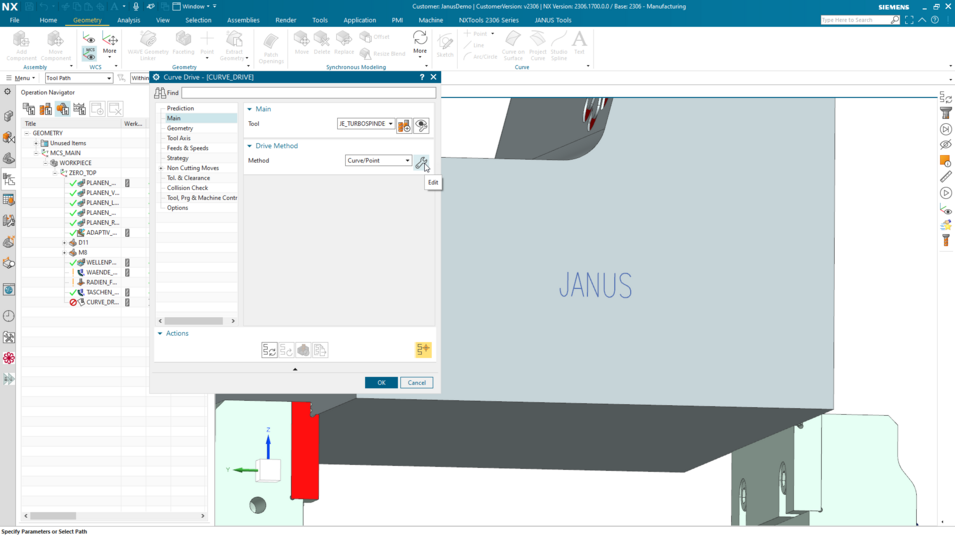
Task: Click the ribbon Rotate/refresh More icon
Action: (x=420, y=38)
